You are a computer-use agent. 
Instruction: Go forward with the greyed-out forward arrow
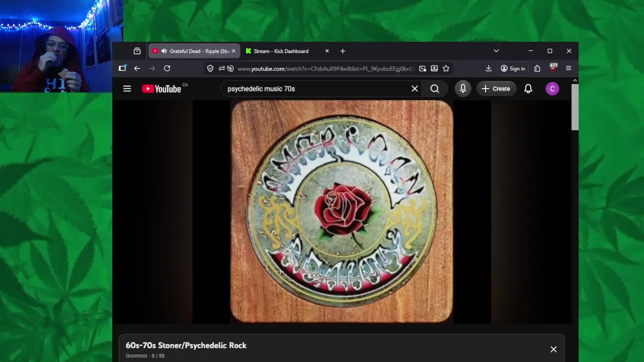pos(152,68)
